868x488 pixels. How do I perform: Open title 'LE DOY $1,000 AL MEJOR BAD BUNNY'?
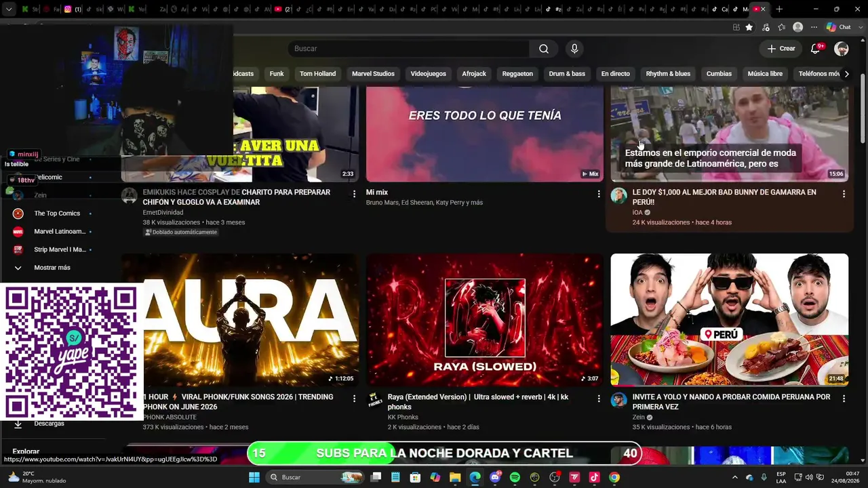724,197
